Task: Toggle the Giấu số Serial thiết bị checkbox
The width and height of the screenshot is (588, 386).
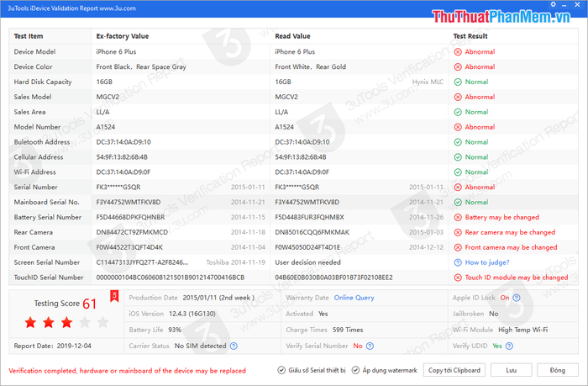Action: point(281,370)
